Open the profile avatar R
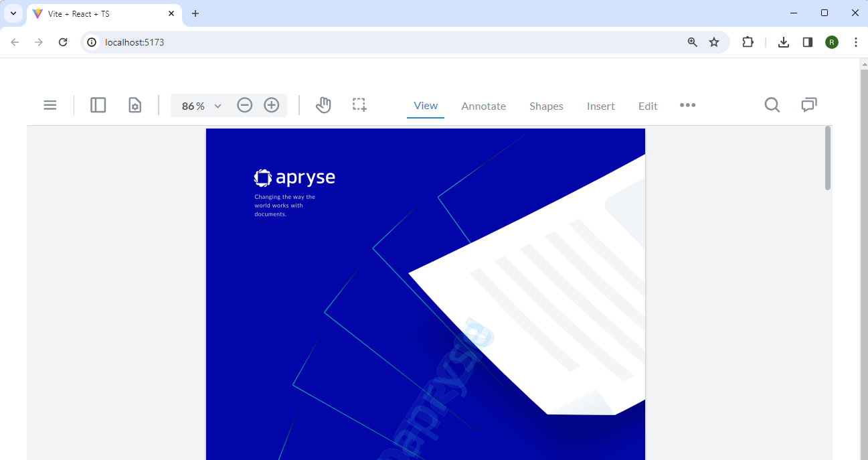Screen dimensions: 868x460 [x=832, y=42]
